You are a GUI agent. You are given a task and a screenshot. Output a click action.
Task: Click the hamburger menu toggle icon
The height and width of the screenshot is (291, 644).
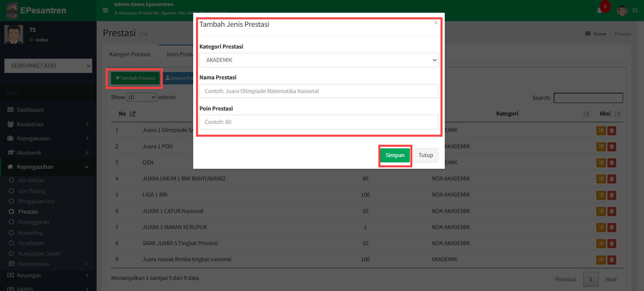105,10
